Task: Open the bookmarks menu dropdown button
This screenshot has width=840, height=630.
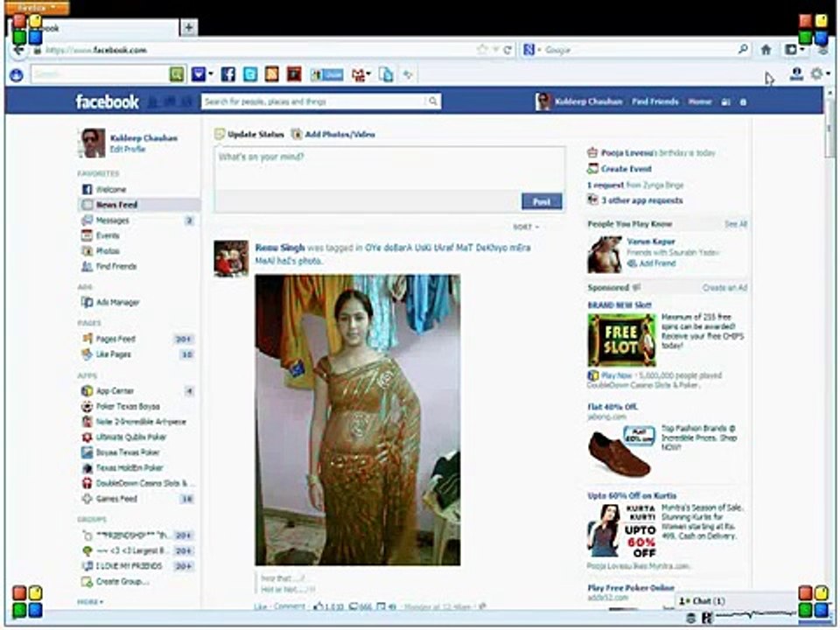Action: click(794, 50)
